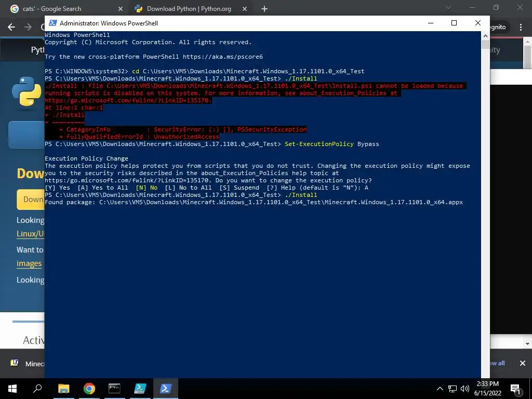This screenshot has height=399, width=532.
Task: Open Chrome's tab search dropdown arrow
Action: point(448,7)
